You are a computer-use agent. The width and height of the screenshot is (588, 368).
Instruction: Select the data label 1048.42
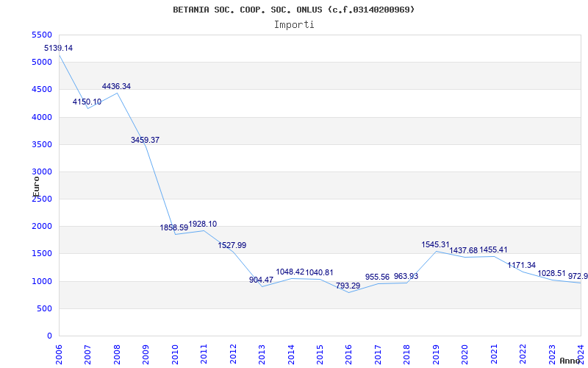290,272
